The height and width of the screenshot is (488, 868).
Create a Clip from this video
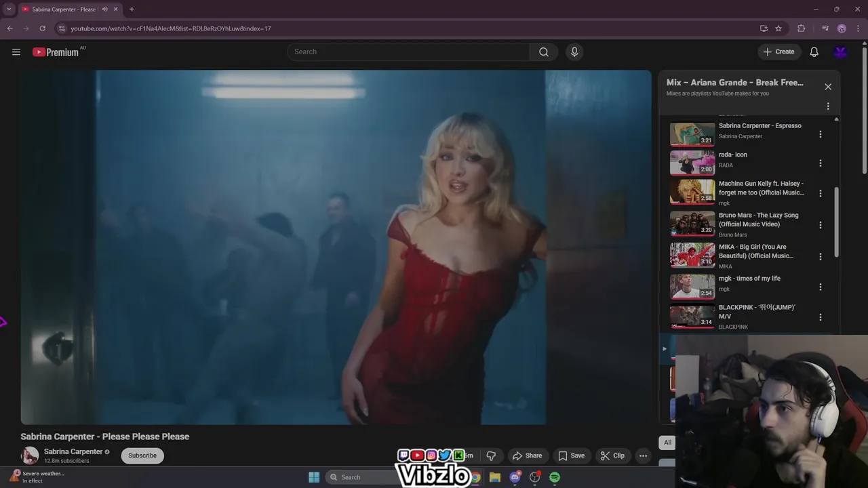pyautogui.click(x=612, y=455)
